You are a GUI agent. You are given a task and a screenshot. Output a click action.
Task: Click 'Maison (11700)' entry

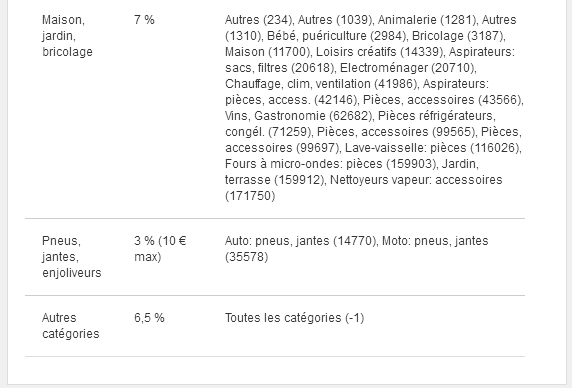[x=267, y=52]
